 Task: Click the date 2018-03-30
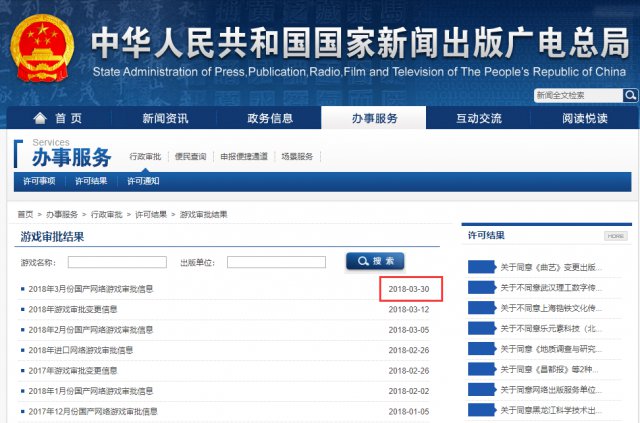[x=409, y=289]
